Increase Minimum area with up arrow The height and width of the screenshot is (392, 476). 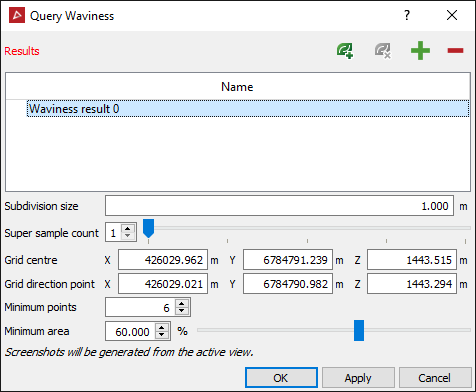click(x=162, y=327)
